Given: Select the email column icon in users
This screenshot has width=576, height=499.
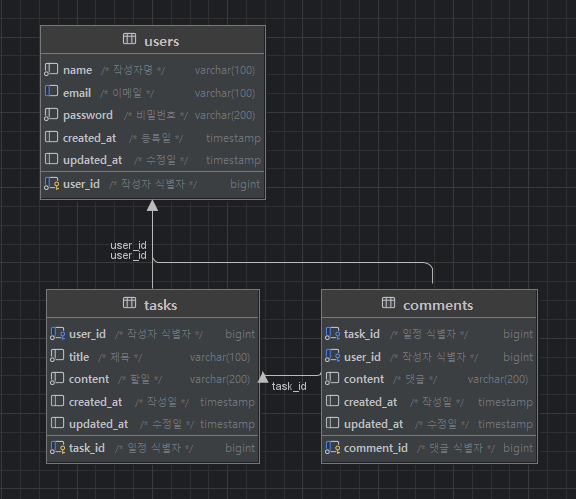Looking at the screenshot, I should 51,91.
